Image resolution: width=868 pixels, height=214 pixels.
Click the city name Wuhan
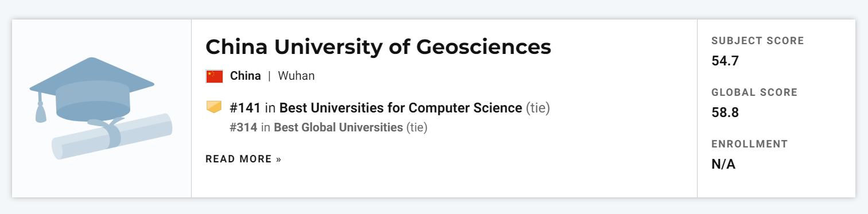coord(296,76)
